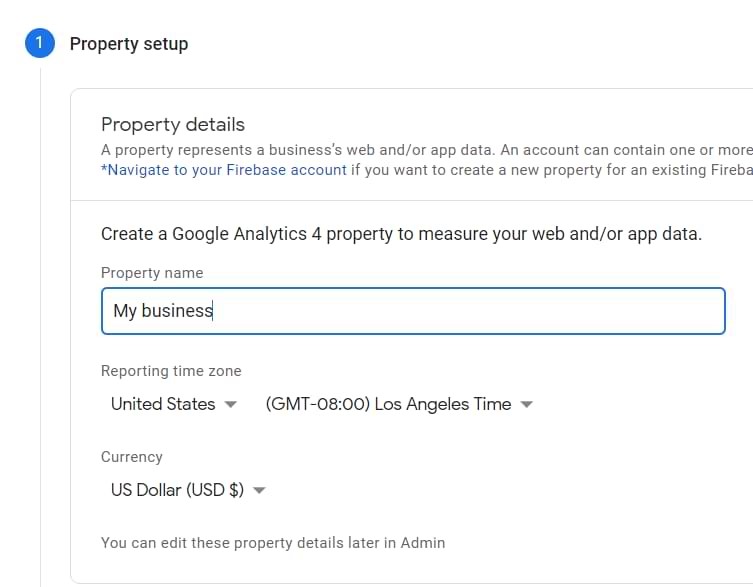753x587 pixels.
Task: Click the "Reporting time zone" label
Action: click(171, 371)
